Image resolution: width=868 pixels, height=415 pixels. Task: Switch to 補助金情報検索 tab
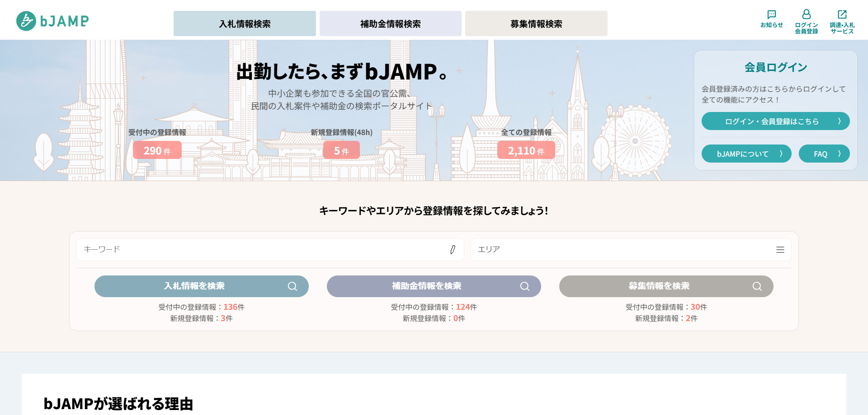pyautogui.click(x=391, y=23)
